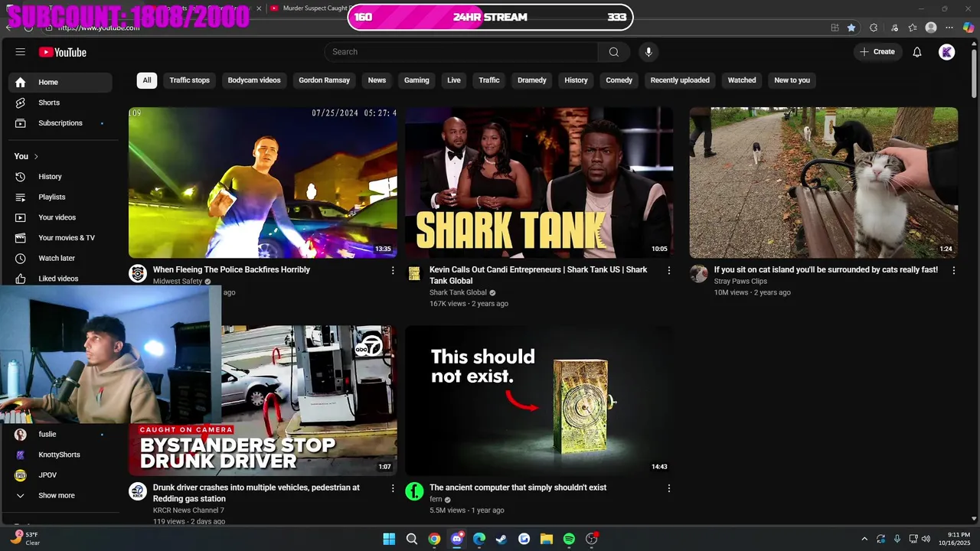Go to Home in sidebar

(x=60, y=82)
